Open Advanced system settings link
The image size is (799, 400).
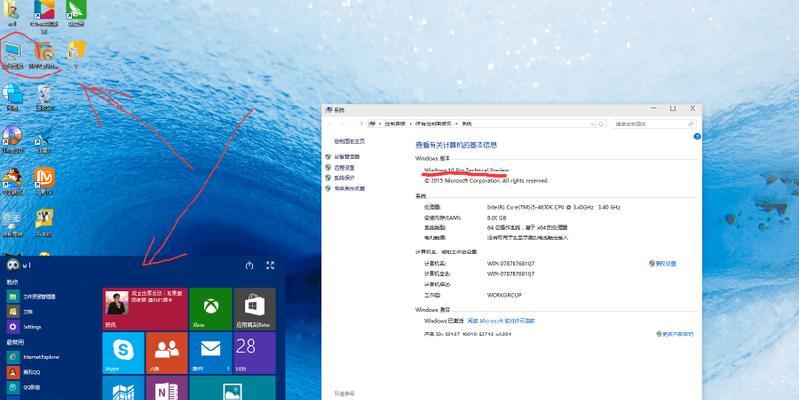[350, 189]
